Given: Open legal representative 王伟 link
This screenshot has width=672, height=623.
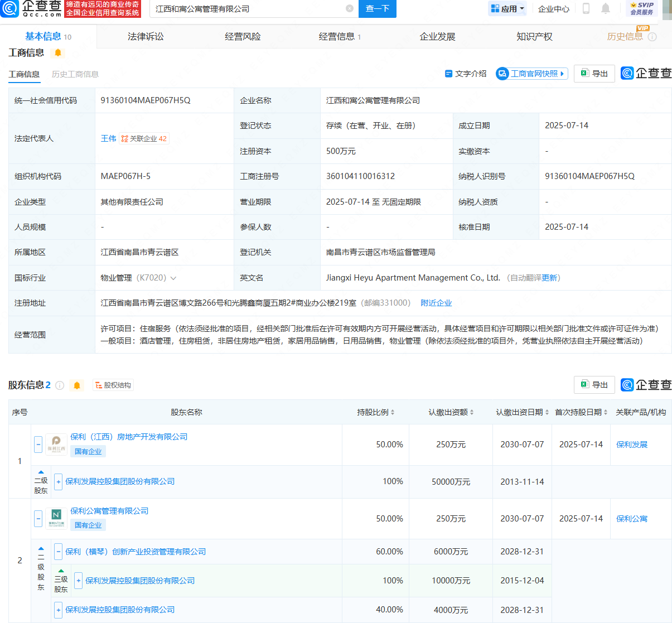Looking at the screenshot, I should (108, 138).
